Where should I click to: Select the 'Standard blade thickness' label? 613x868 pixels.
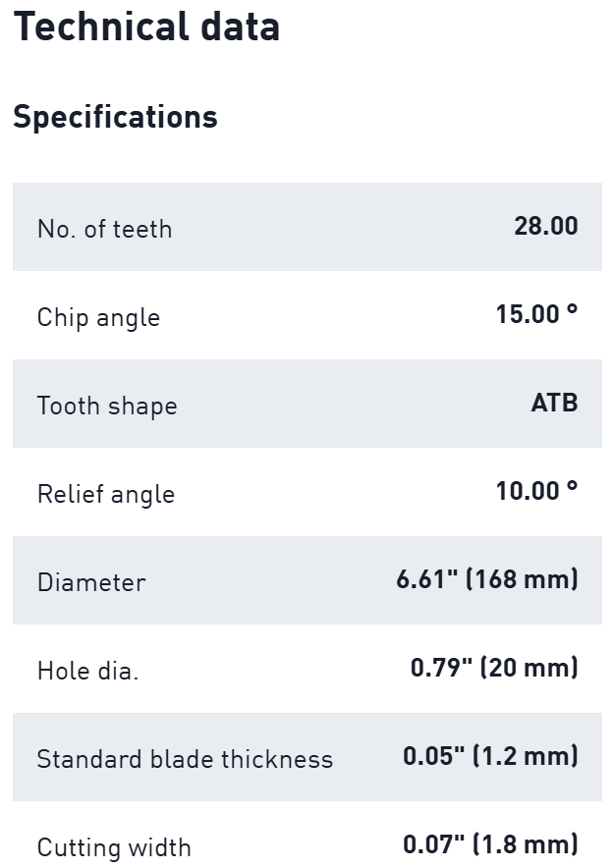[185, 759]
